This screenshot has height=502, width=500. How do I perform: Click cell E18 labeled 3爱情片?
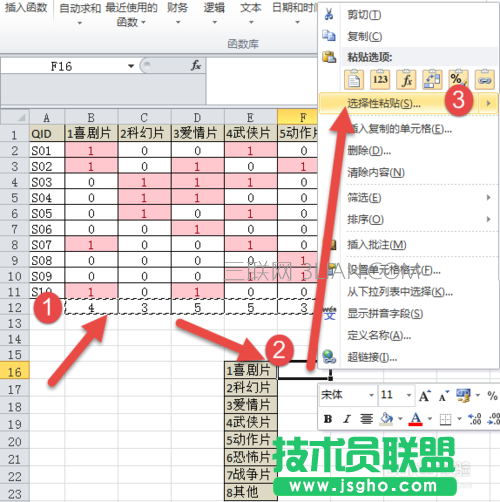pos(251,405)
